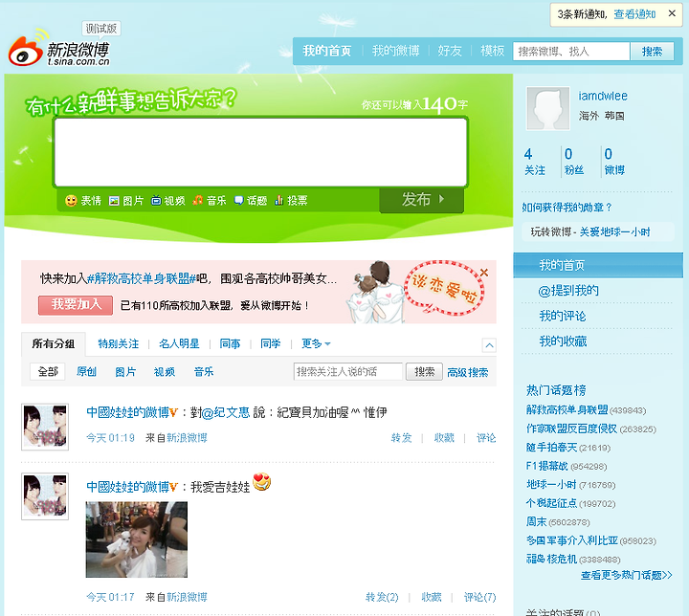
Task: Go to 我的微博 in top navigation
Action: coord(395,51)
